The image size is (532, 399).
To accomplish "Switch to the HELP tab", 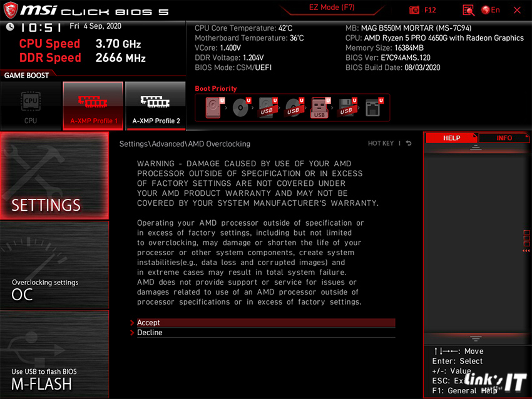I will tap(452, 138).
